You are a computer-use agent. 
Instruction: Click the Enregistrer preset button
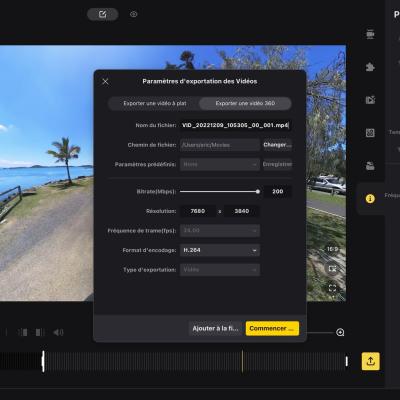coord(277,164)
